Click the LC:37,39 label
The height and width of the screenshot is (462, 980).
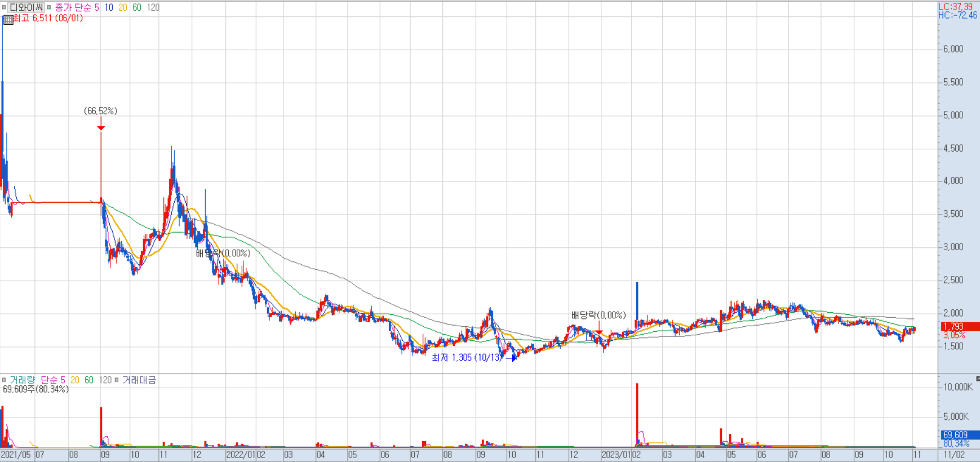tap(955, 7)
